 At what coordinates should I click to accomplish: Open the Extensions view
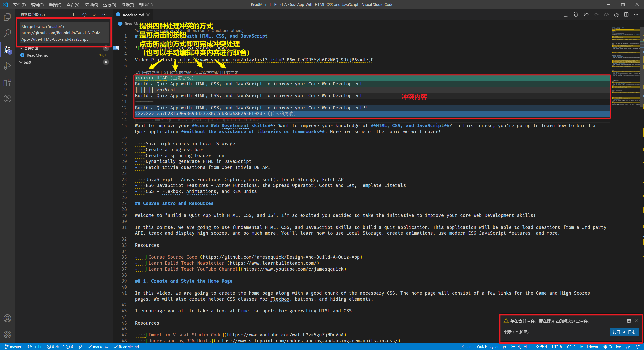pos(7,82)
